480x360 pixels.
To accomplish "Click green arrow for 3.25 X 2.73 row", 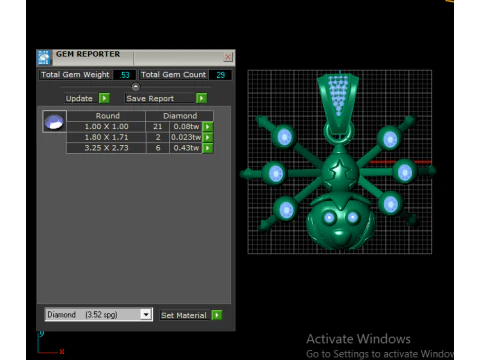I will [208, 148].
